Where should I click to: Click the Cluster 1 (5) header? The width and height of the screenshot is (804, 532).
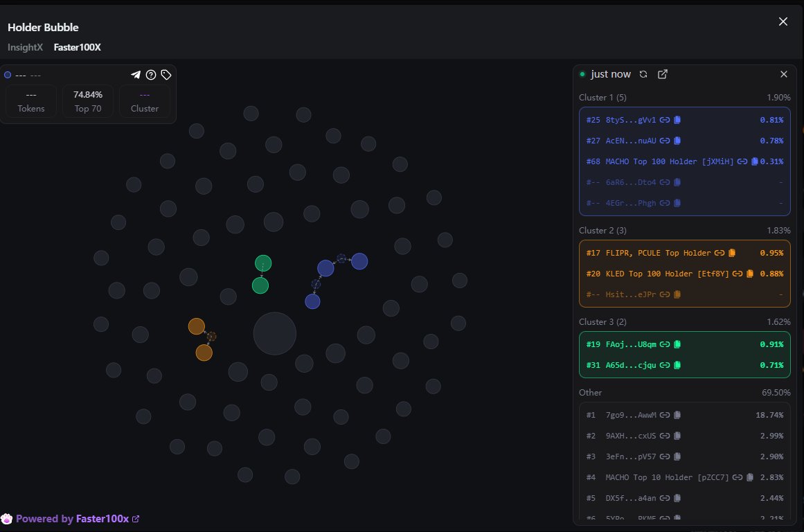pyautogui.click(x=602, y=98)
